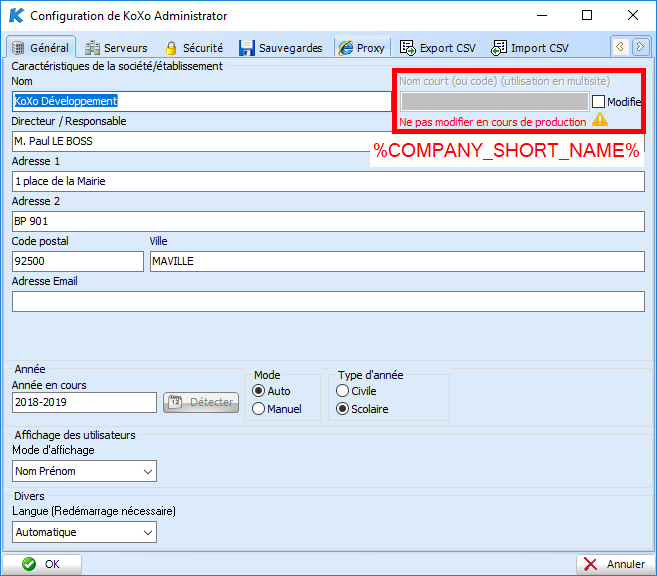Click the Nom field with KoXo Développement
This screenshot has width=657, height=576.
tap(202, 101)
